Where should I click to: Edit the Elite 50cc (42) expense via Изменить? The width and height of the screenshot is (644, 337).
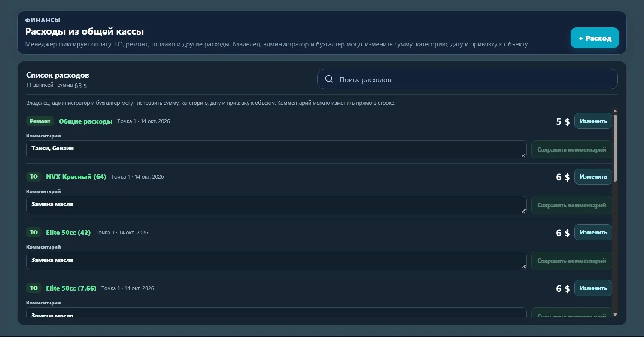593,232
